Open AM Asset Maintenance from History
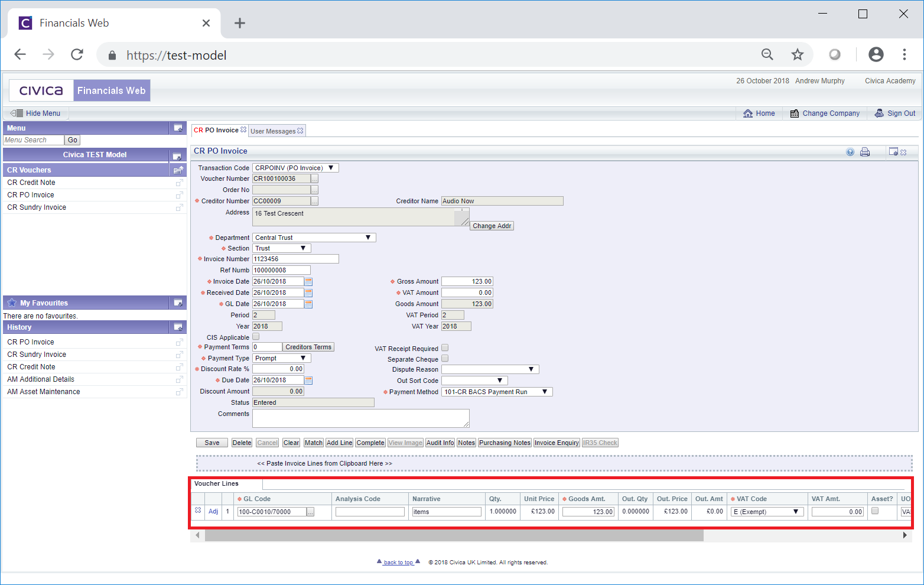 click(44, 392)
